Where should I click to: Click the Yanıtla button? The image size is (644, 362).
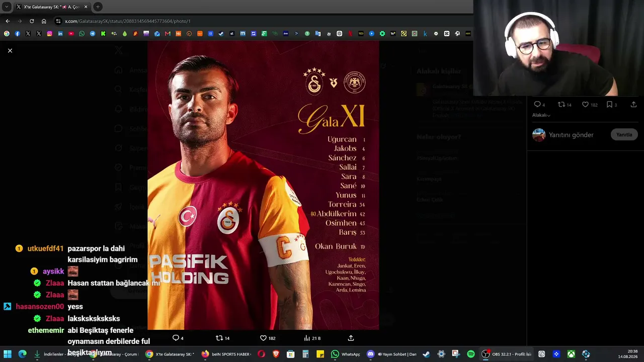[x=624, y=135]
